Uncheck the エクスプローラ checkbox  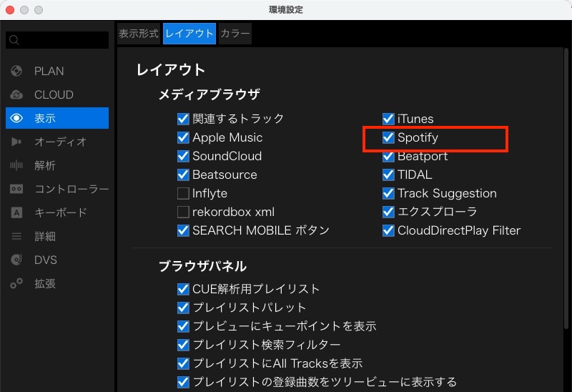[x=388, y=212]
